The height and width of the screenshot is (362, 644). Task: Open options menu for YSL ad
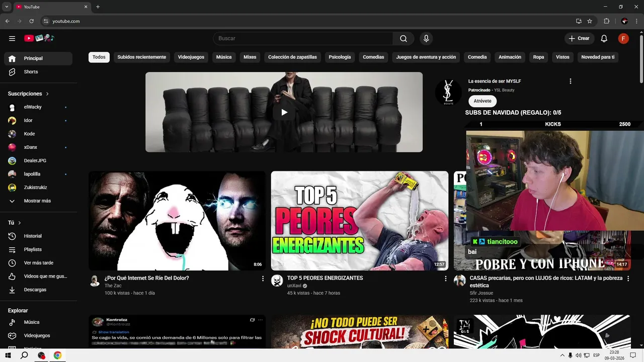(570, 81)
